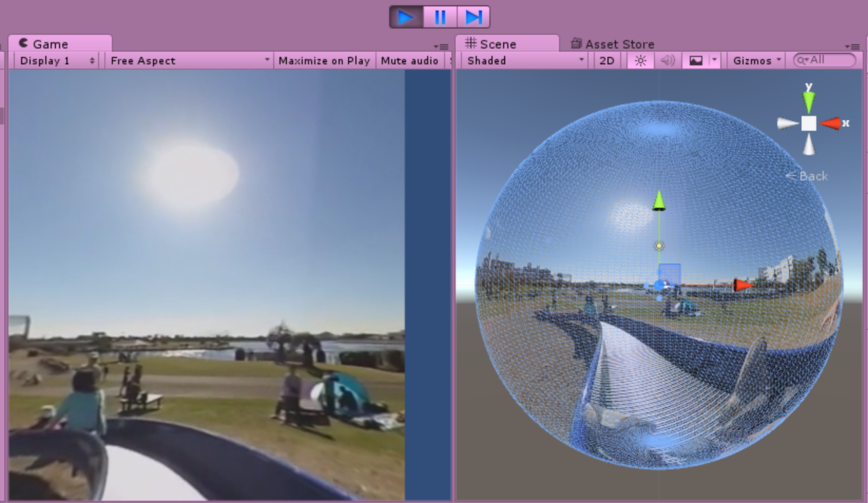Open the Asset Store tab
This screenshot has height=503, width=868.
point(612,44)
